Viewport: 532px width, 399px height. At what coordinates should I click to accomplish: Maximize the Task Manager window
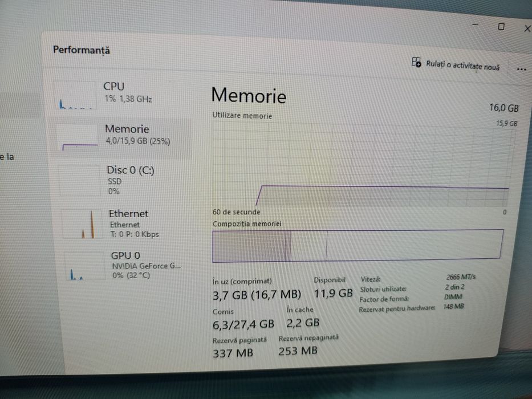click(x=501, y=26)
